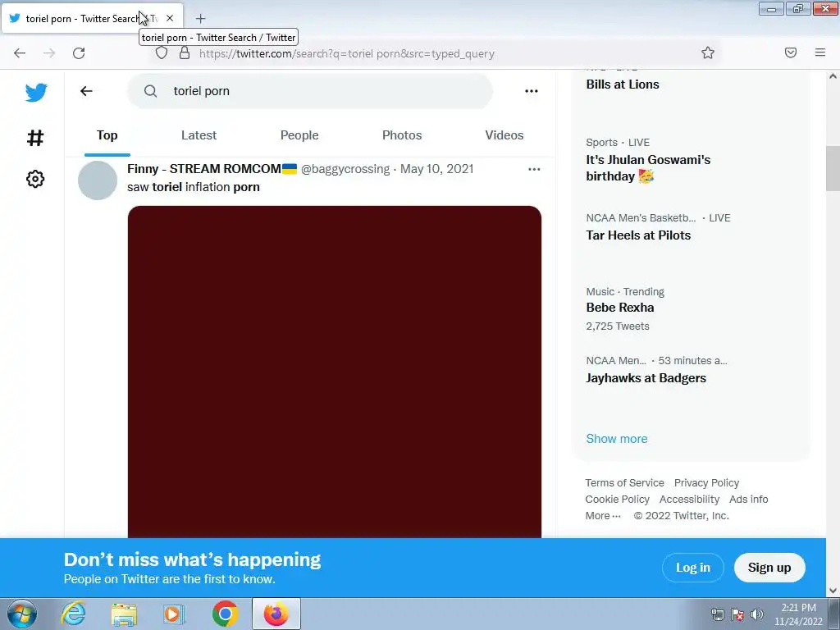Viewport: 840px width, 630px height.
Task: Switch to the Videos tab
Action: 504,135
